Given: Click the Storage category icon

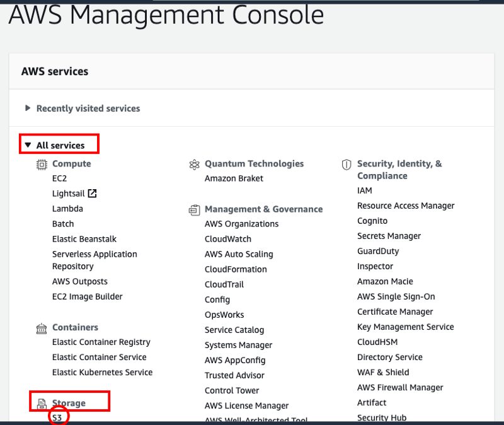Looking at the screenshot, I should pyautogui.click(x=42, y=404).
